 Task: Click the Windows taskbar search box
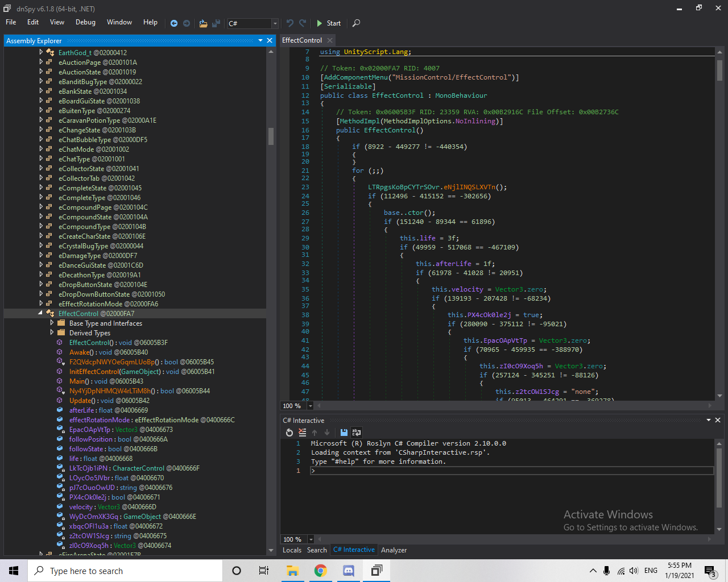point(125,571)
